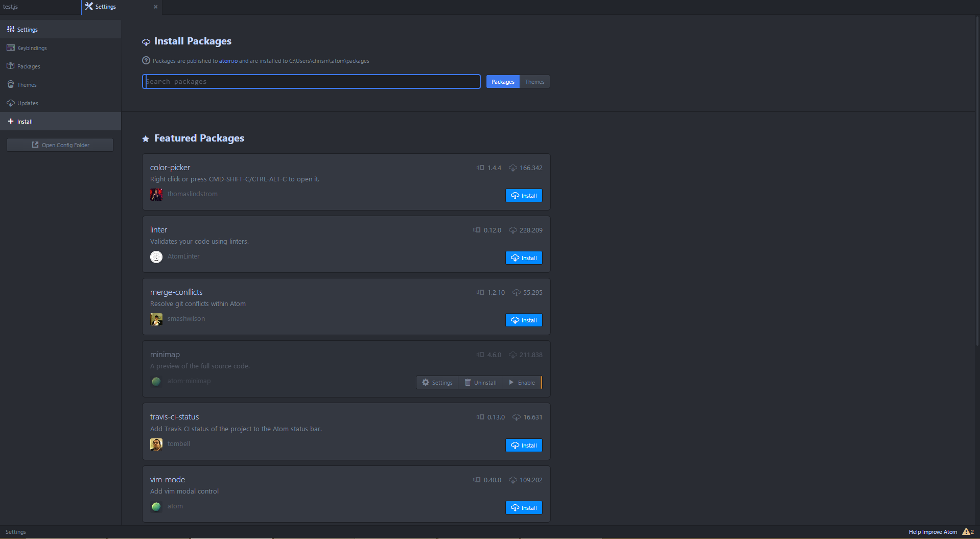Click the Search packages input field
Viewport: 980px width, 539px height.
coord(311,81)
